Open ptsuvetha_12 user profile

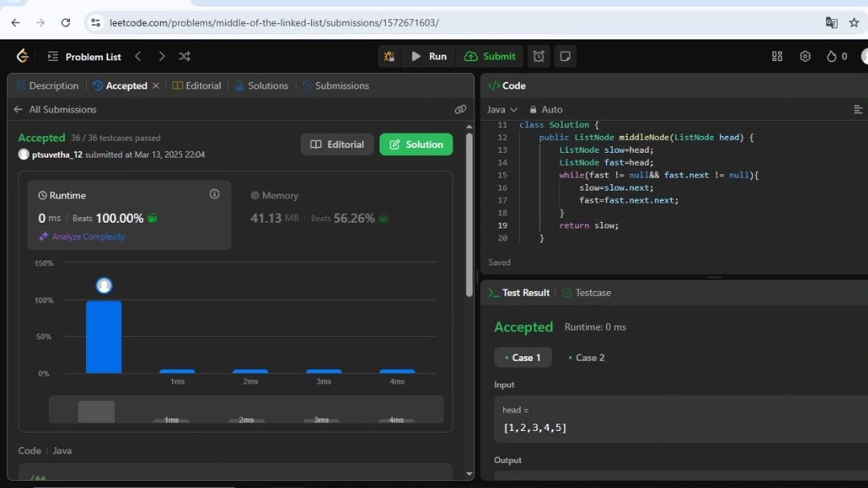click(x=57, y=154)
